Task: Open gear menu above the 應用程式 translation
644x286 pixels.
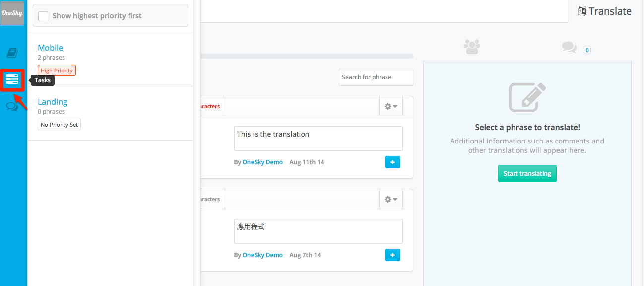Action: tap(391, 199)
